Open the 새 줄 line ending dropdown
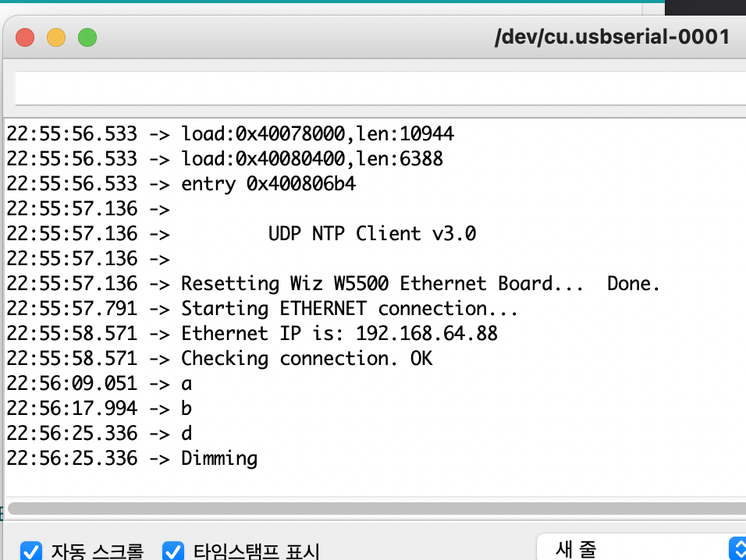This screenshot has width=746, height=560. click(x=641, y=548)
